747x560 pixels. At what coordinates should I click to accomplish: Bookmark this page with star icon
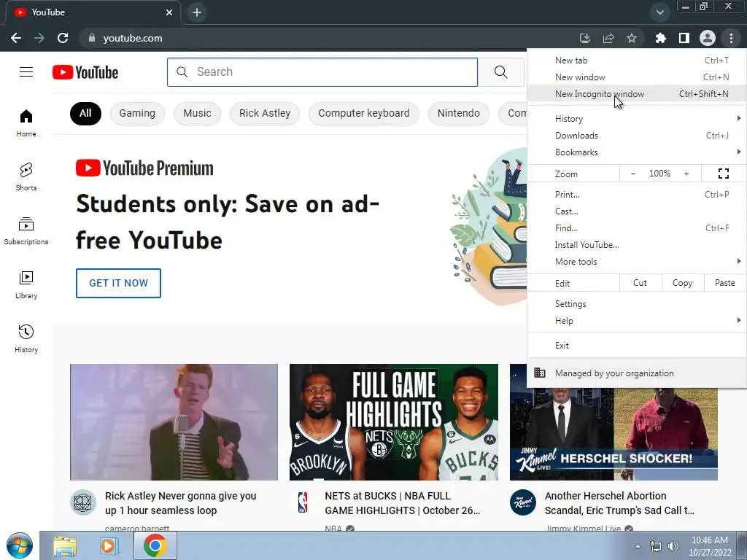tap(632, 38)
